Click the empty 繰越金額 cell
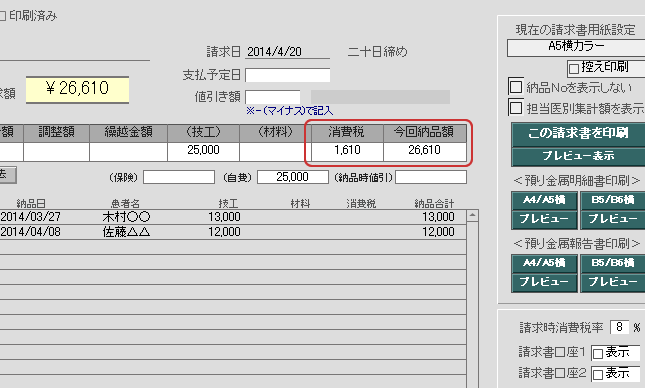Image resolution: width=645 pixels, height=388 pixels. pyautogui.click(x=128, y=151)
